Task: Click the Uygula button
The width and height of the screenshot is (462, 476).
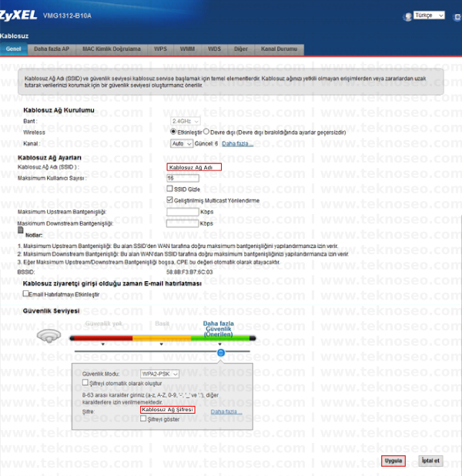Action: [x=393, y=461]
